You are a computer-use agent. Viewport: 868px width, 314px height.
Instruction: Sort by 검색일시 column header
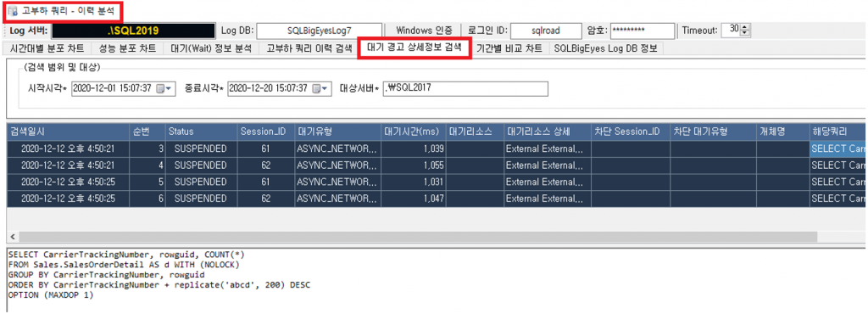tap(68, 132)
